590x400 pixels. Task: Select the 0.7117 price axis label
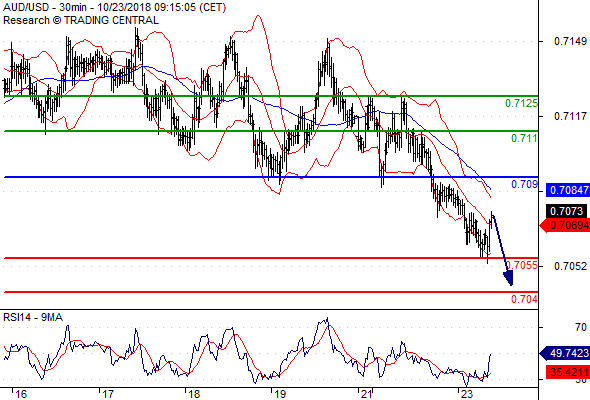[x=570, y=116]
